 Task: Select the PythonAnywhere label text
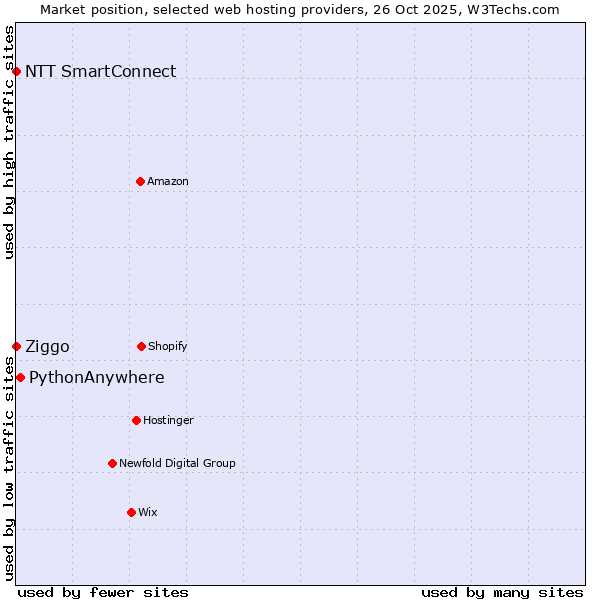click(x=96, y=377)
